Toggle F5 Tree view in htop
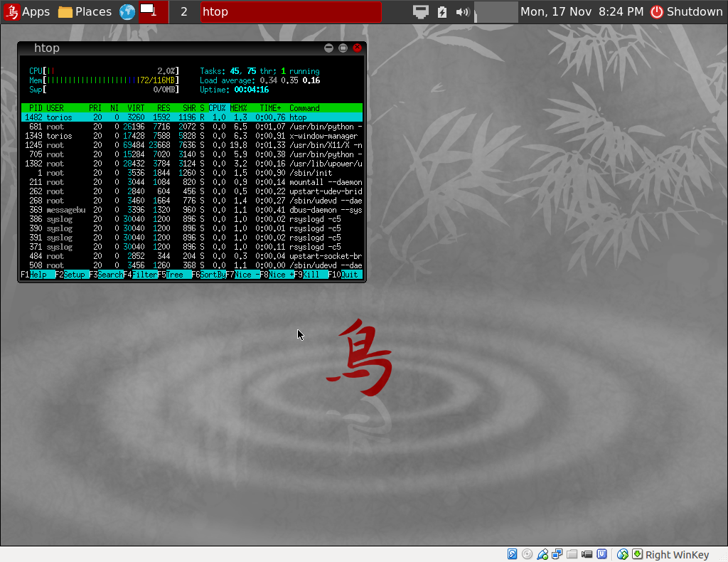Image resolution: width=728 pixels, height=562 pixels. pos(174,275)
